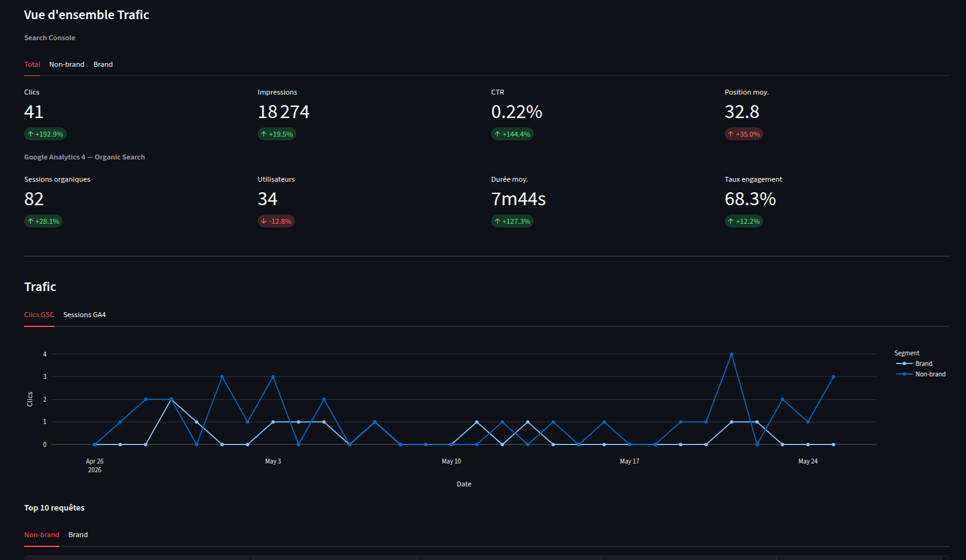Click the last Non-brand data point at 3
Screen dimensions: 966x560
coord(833,376)
